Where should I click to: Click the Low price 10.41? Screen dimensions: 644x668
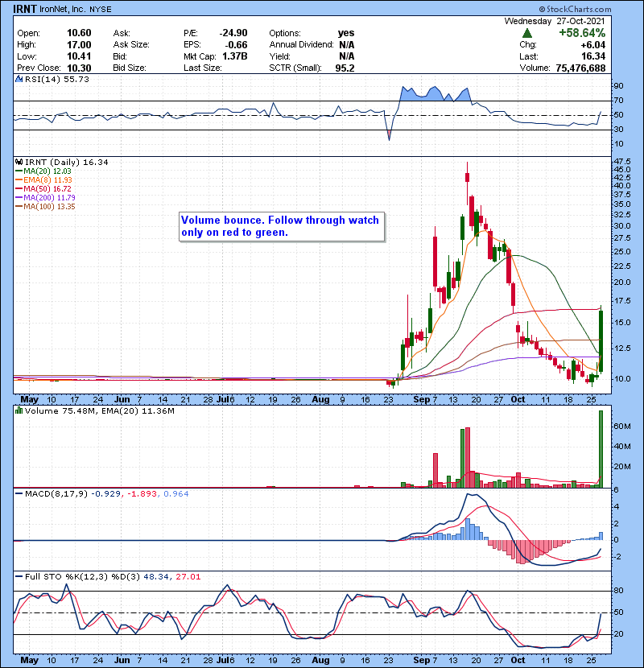(79, 56)
